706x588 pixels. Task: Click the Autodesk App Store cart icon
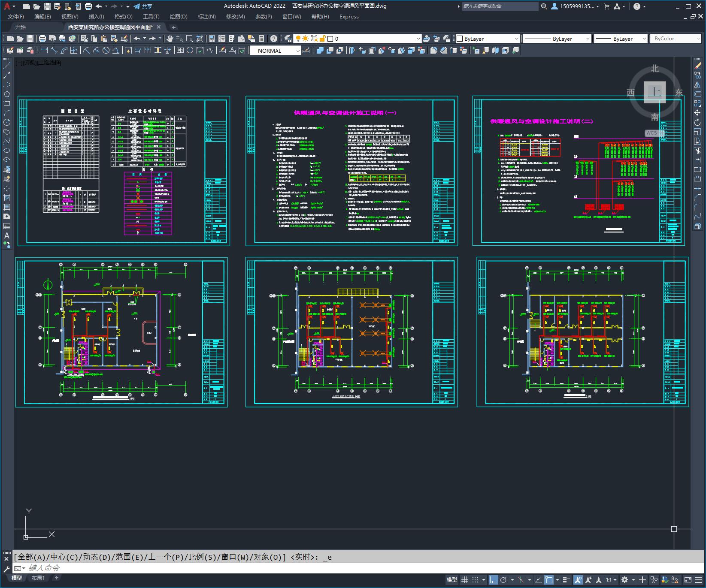coord(607,6)
